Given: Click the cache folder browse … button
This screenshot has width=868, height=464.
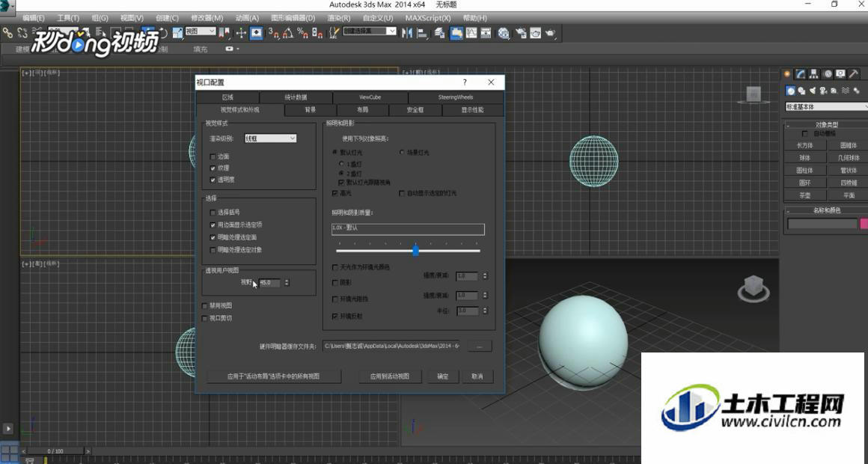Looking at the screenshot, I should coord(480,346).
